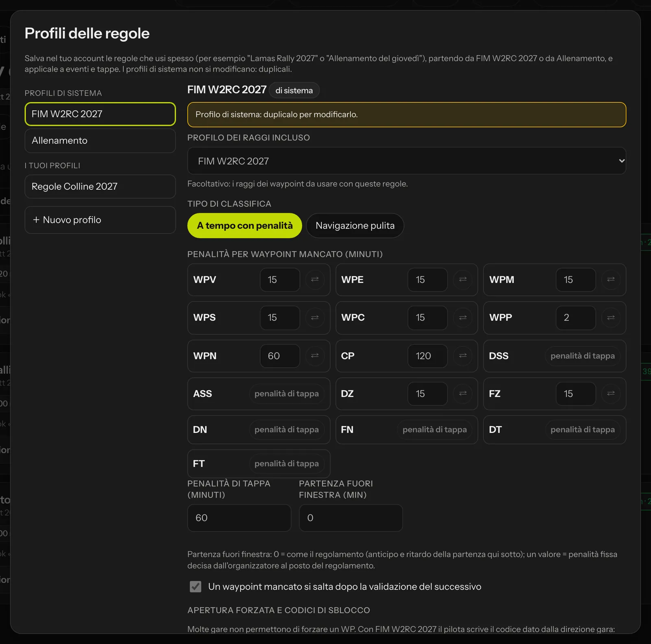651x644 pixels.
Task: Click the DZ penalty minutes field
Action: 428,394
